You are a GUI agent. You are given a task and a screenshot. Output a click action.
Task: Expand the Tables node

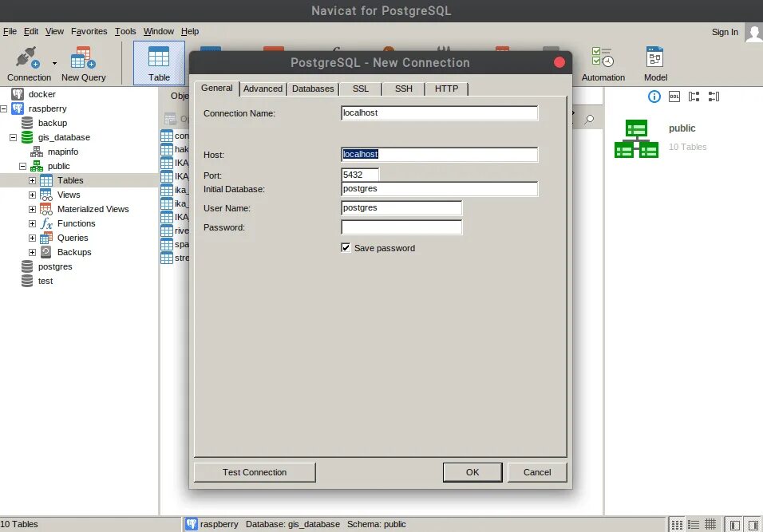coord(32,180)
